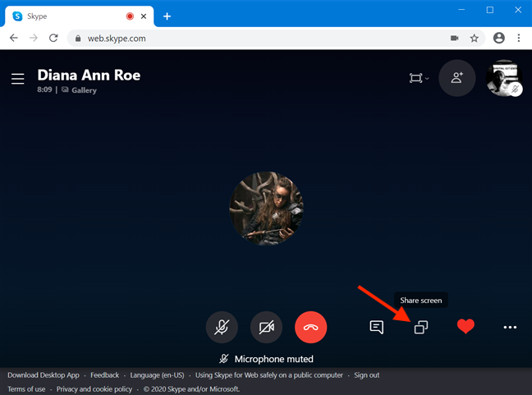Viewport: 532px width, 395px height.
Task: Click the Download Desktop App link
Action: [44, 375]
